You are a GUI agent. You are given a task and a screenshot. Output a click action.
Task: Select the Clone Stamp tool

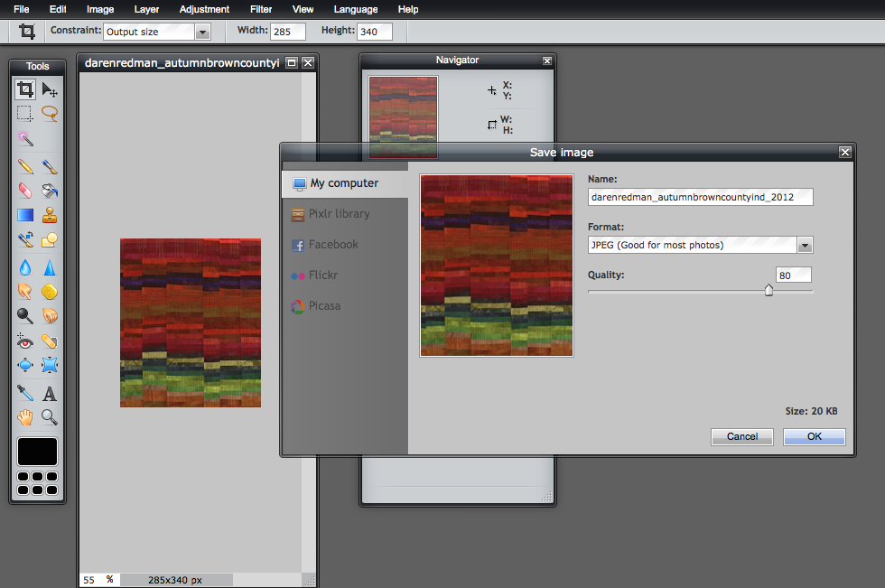pos(50,215)
